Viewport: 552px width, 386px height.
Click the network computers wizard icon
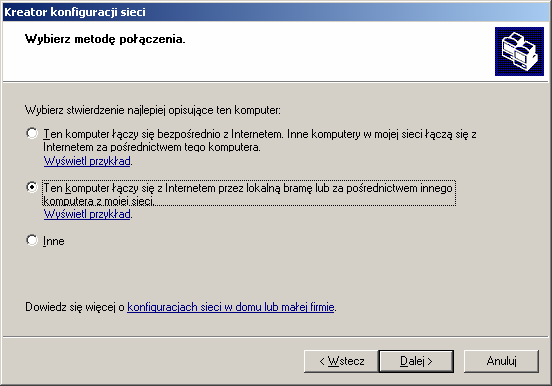pyautogui.click(x=519, y=51)
